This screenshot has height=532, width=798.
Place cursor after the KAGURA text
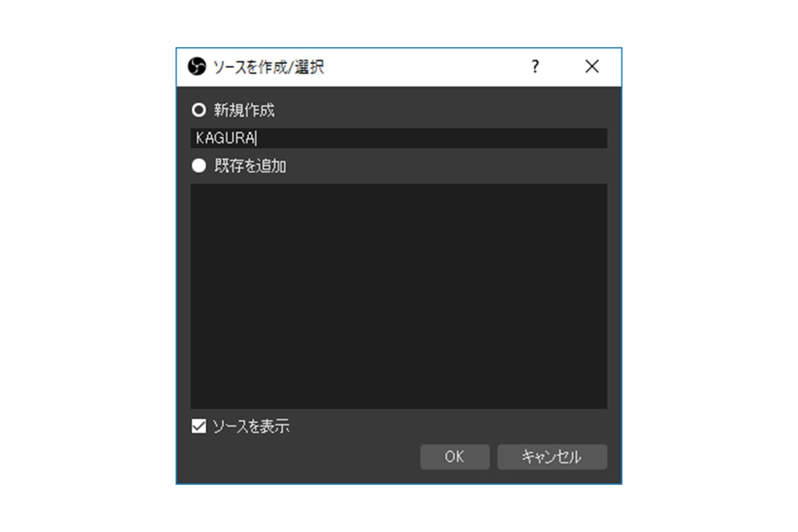(x=257, y=138)
